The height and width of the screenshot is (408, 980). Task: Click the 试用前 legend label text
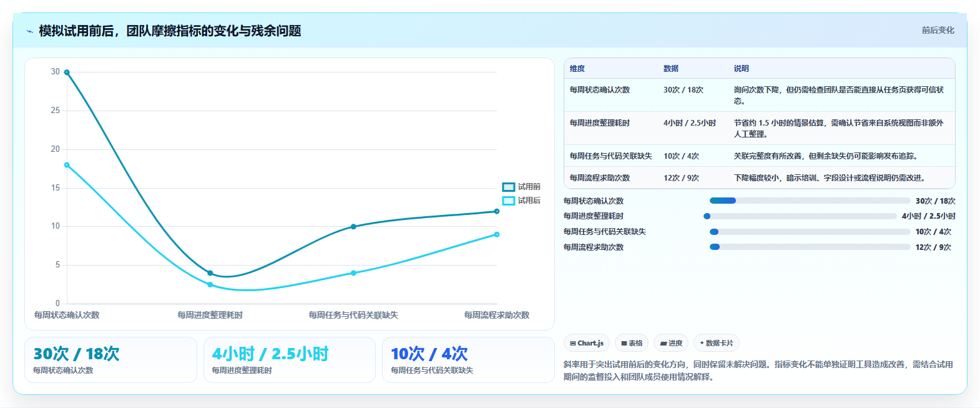(x=529, y=187)
